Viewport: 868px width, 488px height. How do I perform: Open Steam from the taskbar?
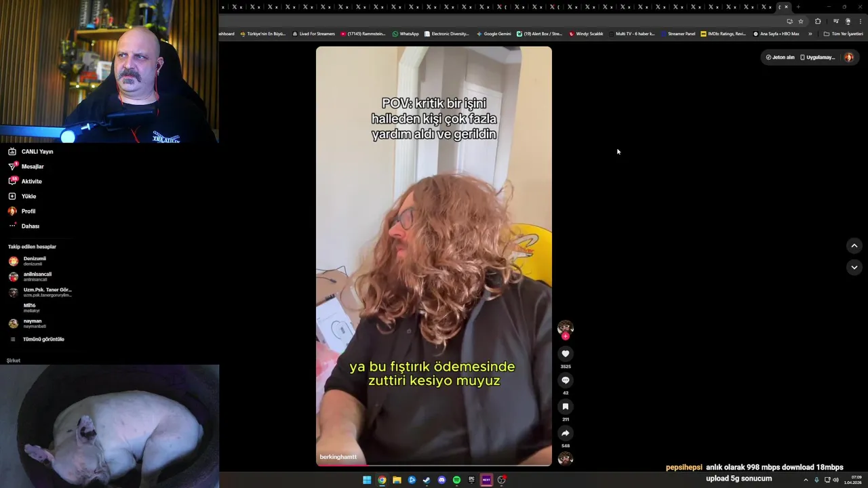427,480
